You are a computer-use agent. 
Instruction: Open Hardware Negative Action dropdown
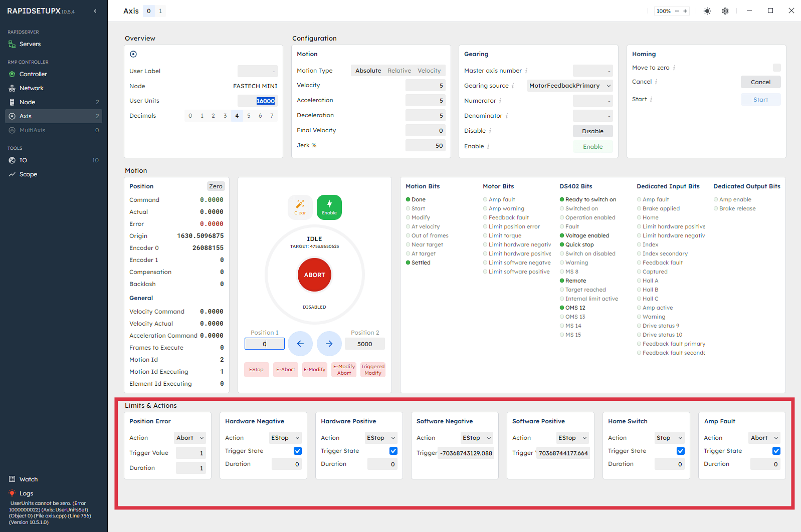click(286, 438)
